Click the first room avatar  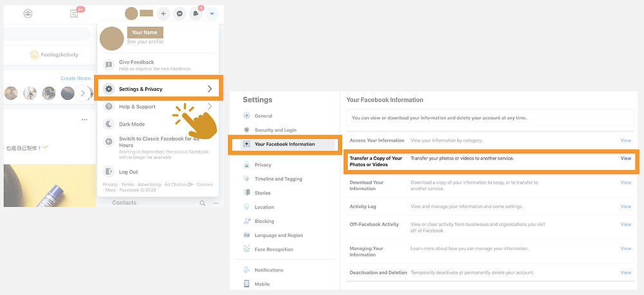11,93
